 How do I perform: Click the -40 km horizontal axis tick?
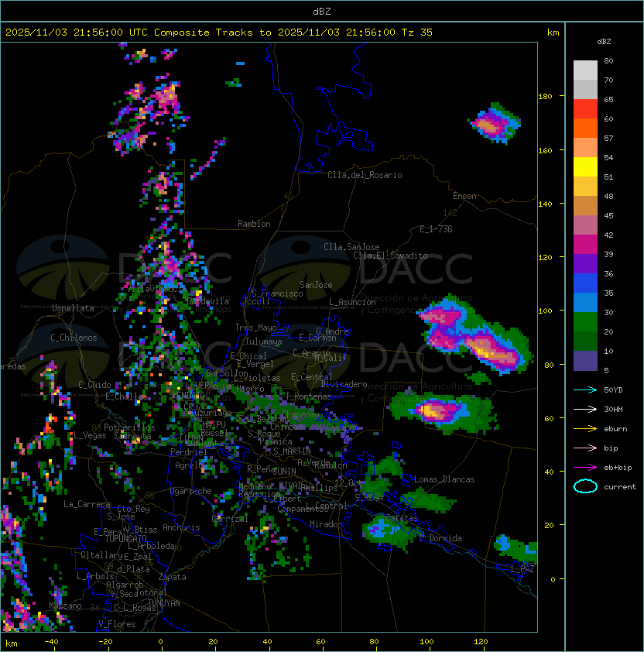[x=51, y=641]
